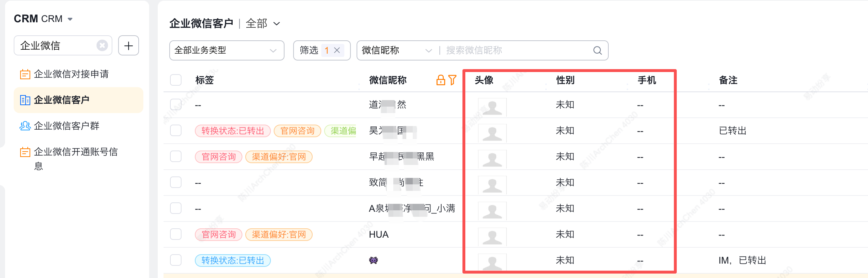868x278 pixels.
Task: Clear the 企业微信 sidebar search text
Action: point(102,46)
